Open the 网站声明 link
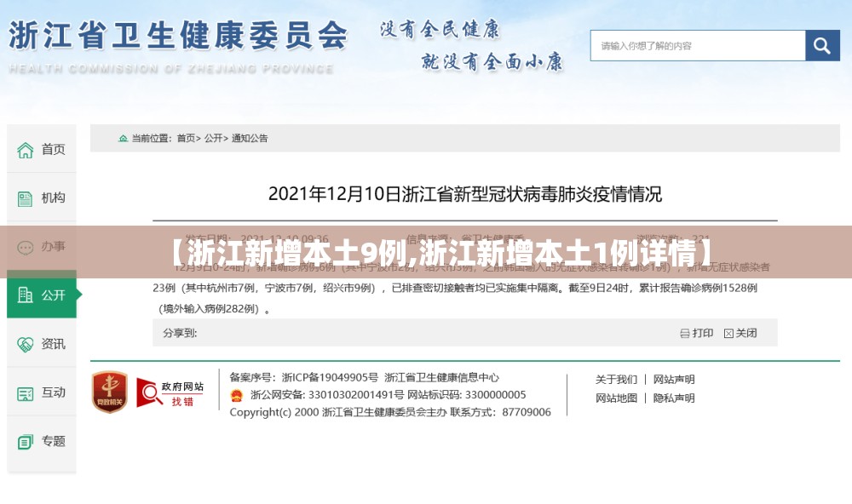The height and width of the screenshot is (504, 852). click(674, 380)
